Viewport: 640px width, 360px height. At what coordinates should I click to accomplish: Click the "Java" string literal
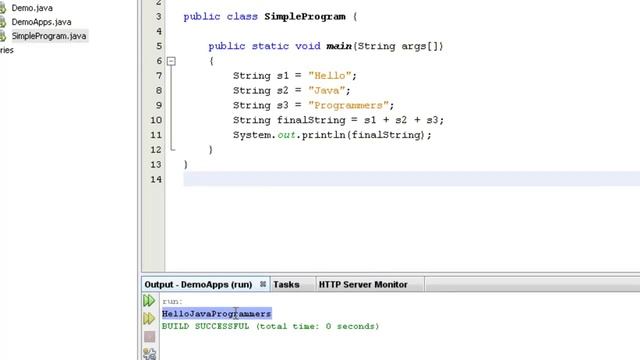pos(327,91)
